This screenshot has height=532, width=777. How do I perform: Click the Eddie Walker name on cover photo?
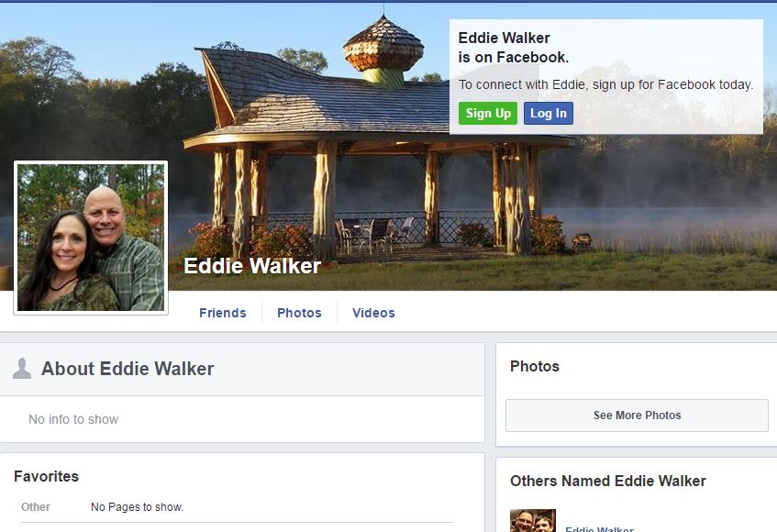tap(252, 266)
